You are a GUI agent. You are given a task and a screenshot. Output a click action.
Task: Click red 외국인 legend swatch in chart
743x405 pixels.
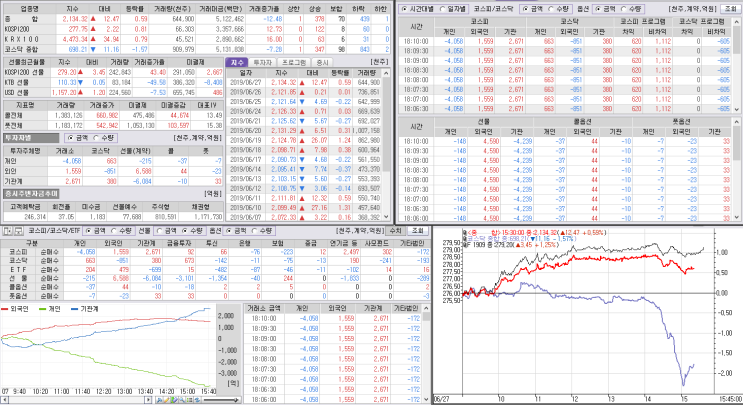pos(5,309)
